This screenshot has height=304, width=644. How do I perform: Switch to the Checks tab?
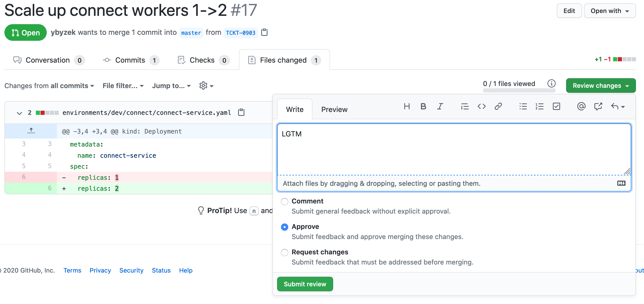(x=204, y=60)
